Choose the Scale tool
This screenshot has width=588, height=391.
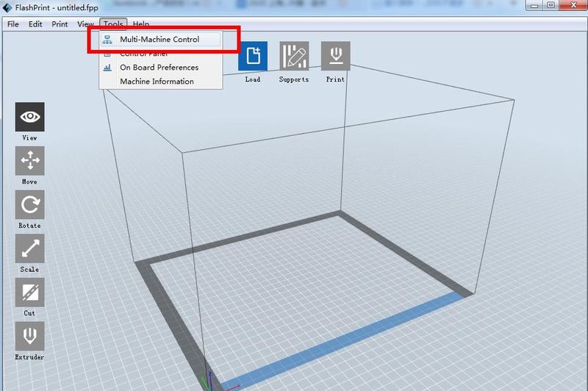(x=29, y=249)
